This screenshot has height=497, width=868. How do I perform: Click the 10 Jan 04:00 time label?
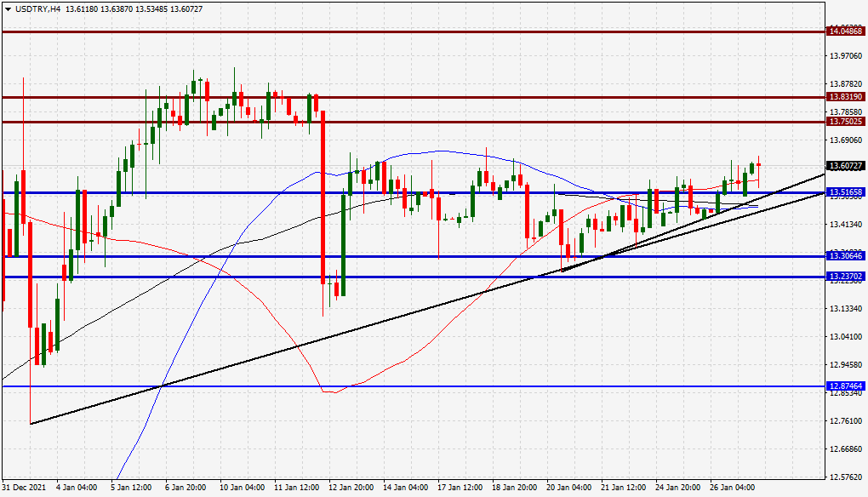(x=242, y=488)
